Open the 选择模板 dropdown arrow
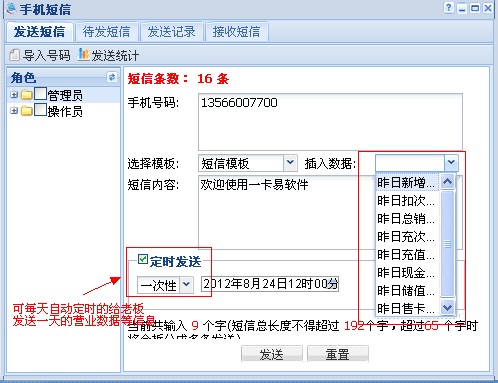The height and width of the screenshot is (383, 498). coord(290,163)
